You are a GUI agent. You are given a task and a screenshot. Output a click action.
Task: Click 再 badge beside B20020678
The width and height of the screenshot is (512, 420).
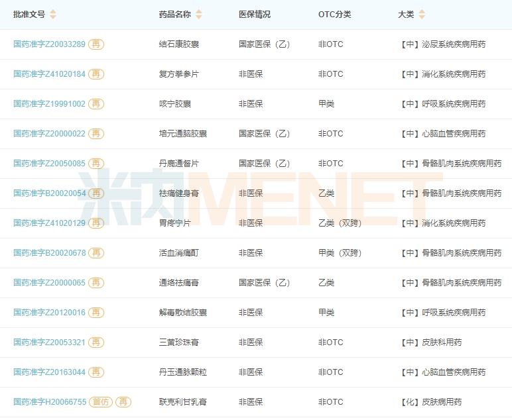click(96, 252)
